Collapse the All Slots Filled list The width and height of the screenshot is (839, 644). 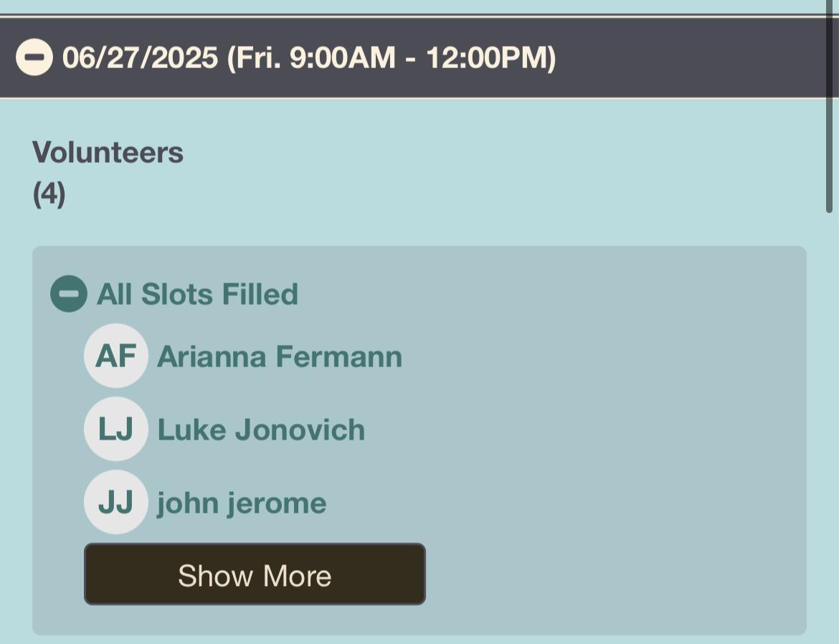[68, 294]
